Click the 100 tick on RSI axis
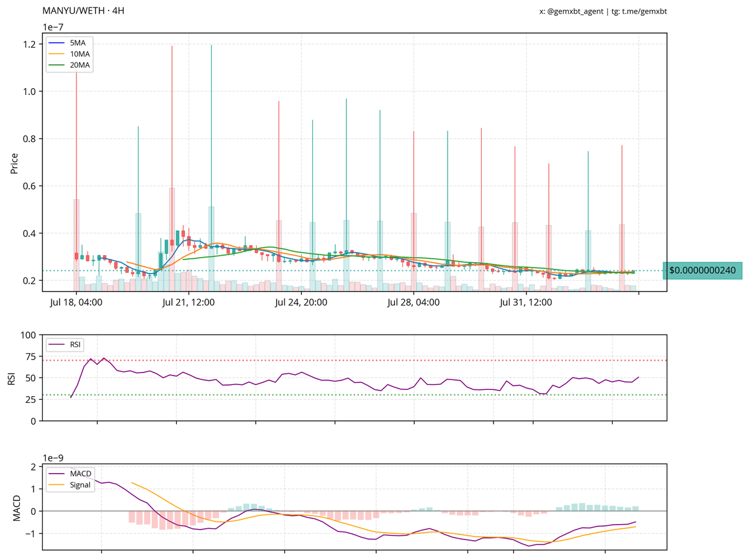The image size is (745, 560). [29, 335]
